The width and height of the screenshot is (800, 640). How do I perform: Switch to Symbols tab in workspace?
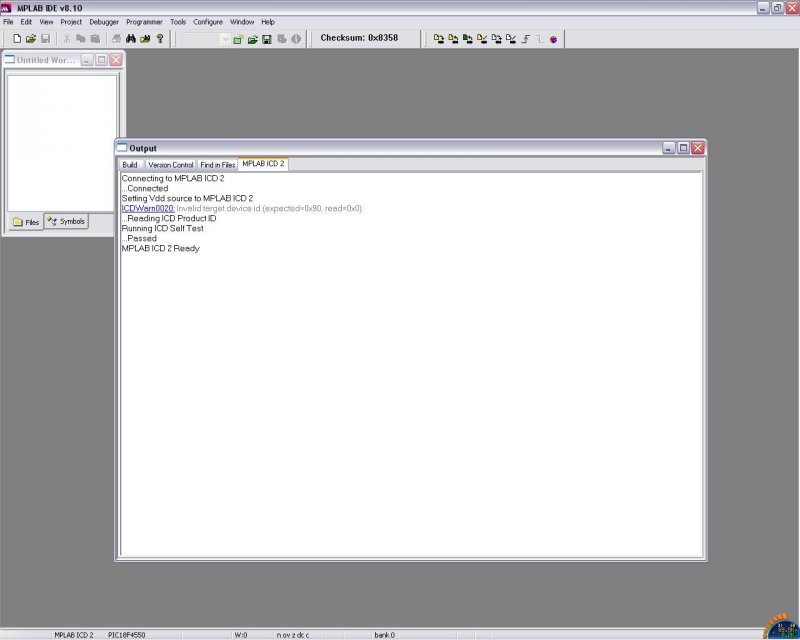pos(66,221)
